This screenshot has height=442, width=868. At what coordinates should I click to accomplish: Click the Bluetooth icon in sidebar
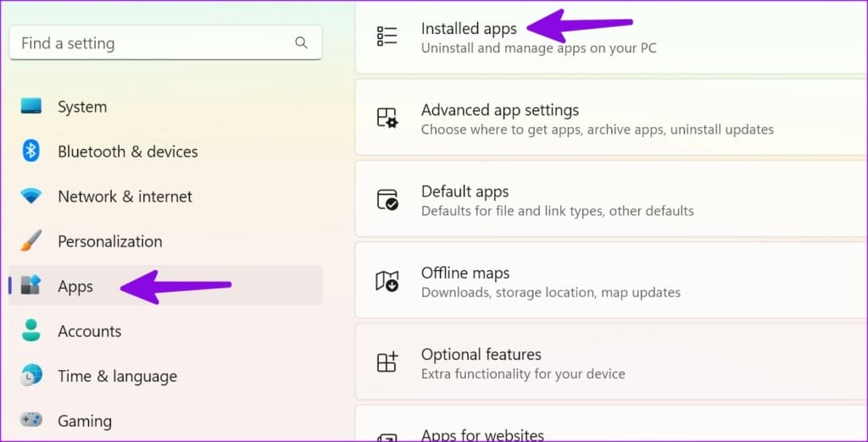pyautogui.click(x=31, y=151)
